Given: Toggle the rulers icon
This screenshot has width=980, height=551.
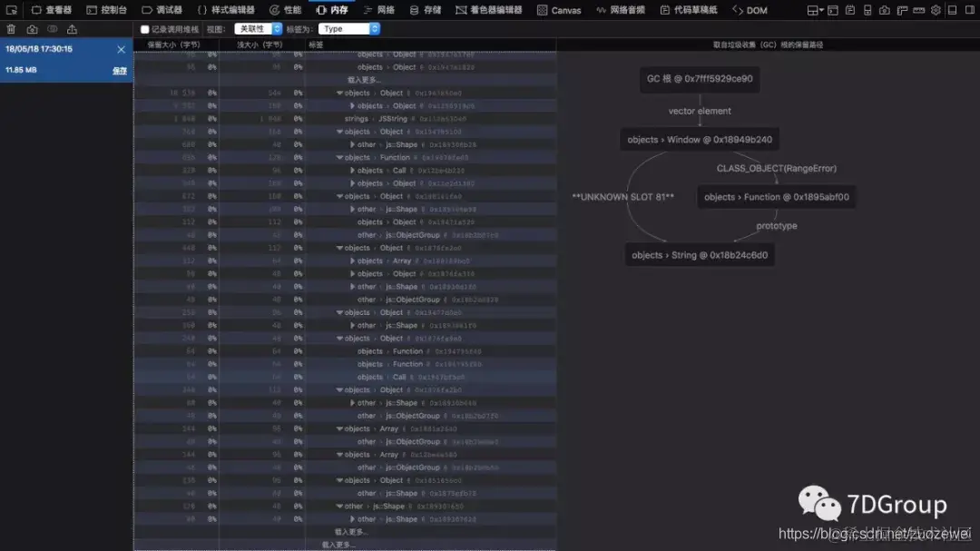Looking at the screenshot, I should tap(902, 10).
